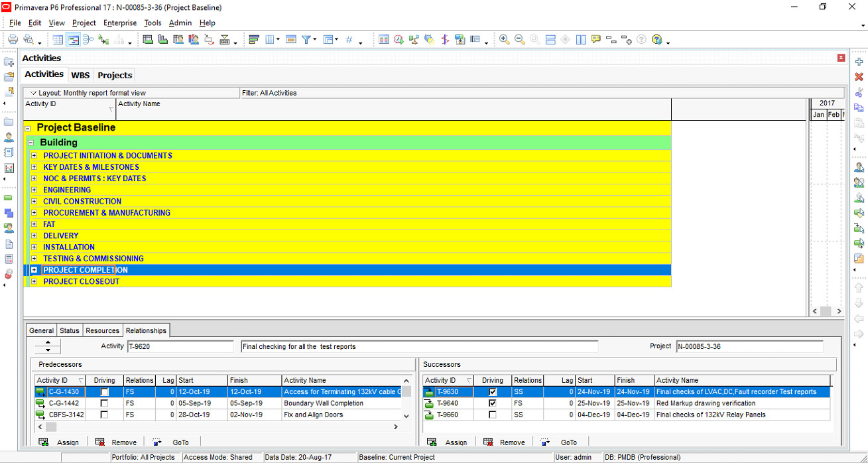The image size is (868, 463).
Task: Show the Gantt Chart view icon
Action: 73,40
